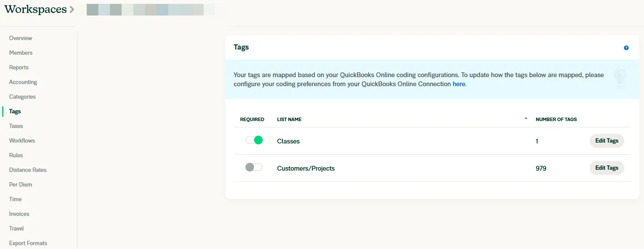Open Distance Rates page
Viewport: 644px width, 249px height.
[28, 170]
